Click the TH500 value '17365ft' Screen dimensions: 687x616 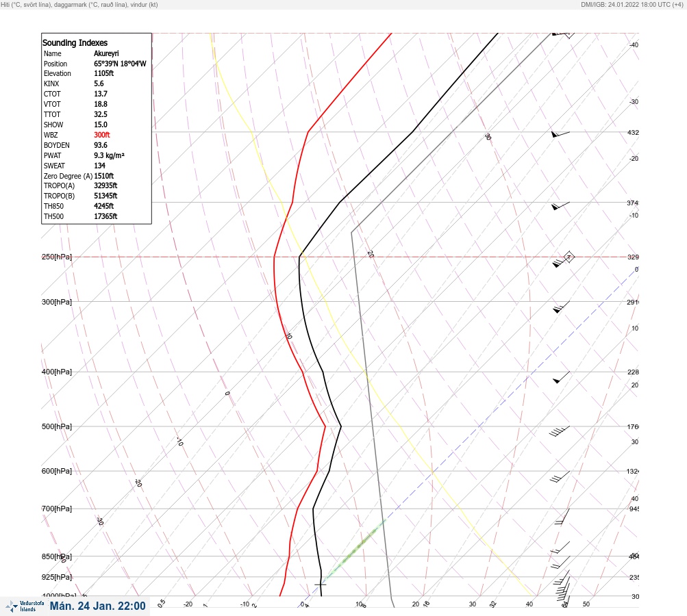105,217
